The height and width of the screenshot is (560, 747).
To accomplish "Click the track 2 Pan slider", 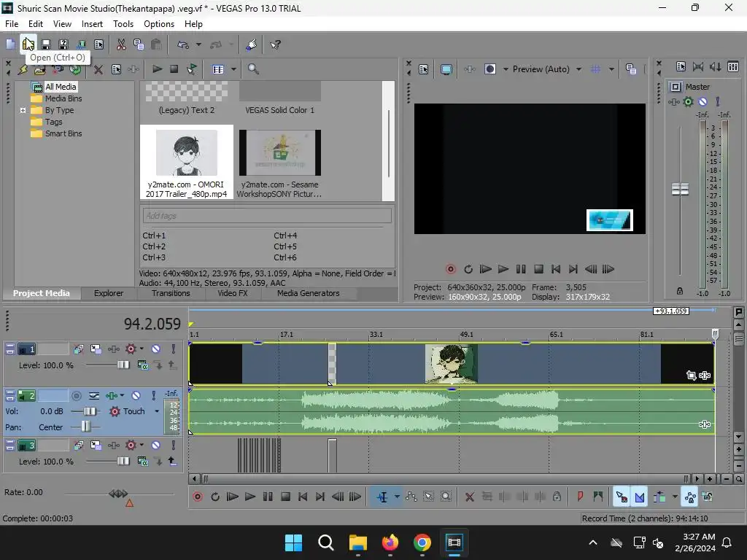I will (85, 427).
